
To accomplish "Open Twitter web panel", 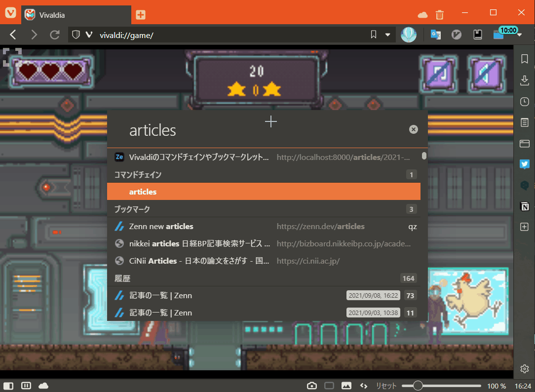I will coord(525,164).
